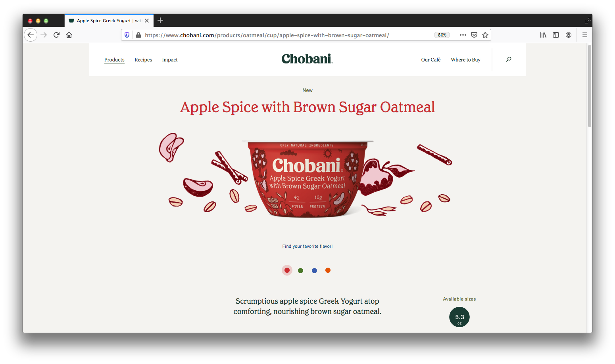Viewport: 615px width, 364px height.
Task: Show the sidebar using the sidebar icon
Action: click(x=556, y=35)
